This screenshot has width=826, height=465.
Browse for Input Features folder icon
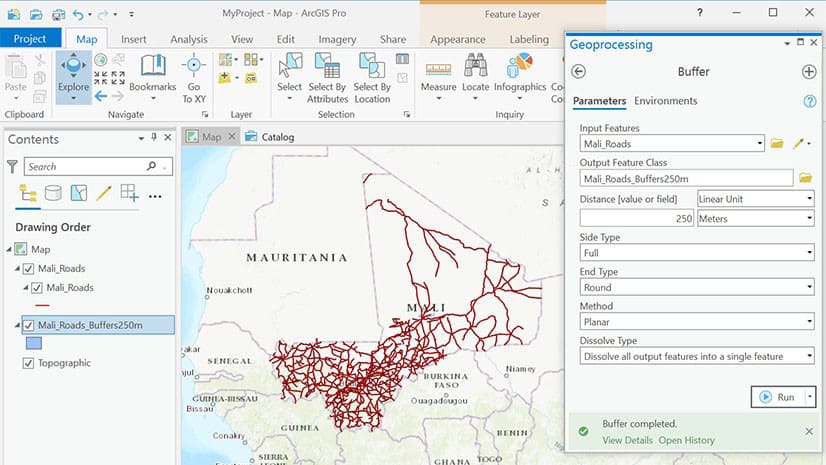777,143
